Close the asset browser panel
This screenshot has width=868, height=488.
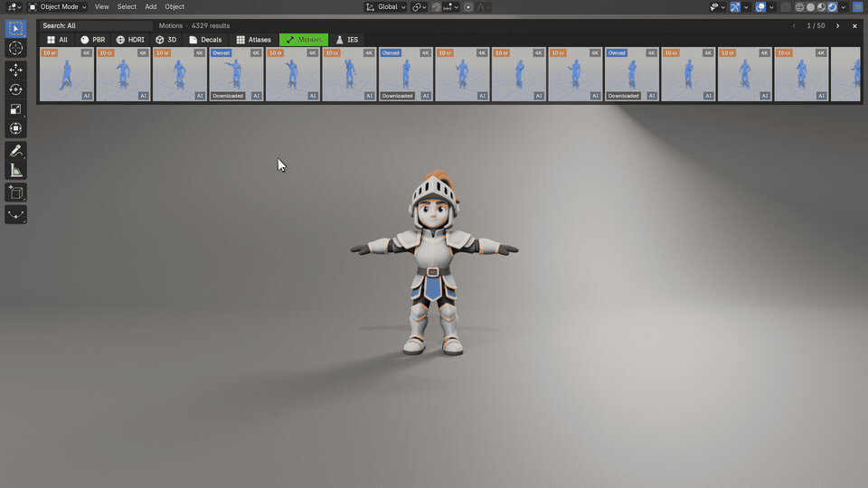click(854, 25)
